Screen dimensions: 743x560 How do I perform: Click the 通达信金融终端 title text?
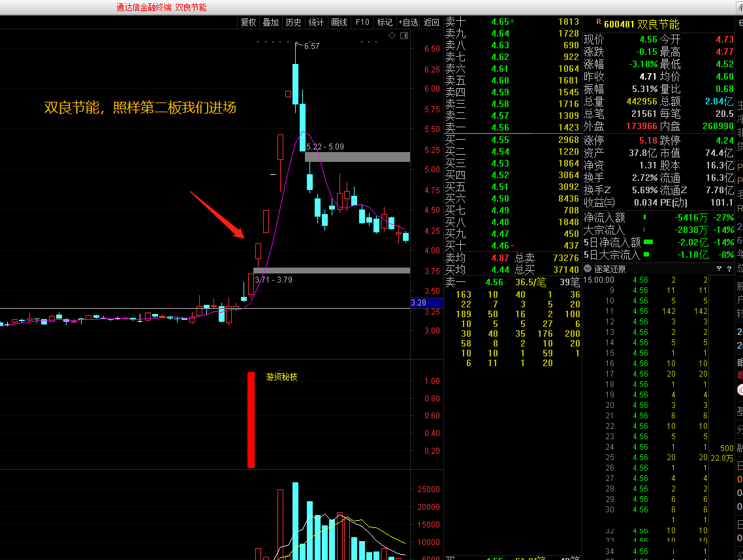click(x=144, y=7)
